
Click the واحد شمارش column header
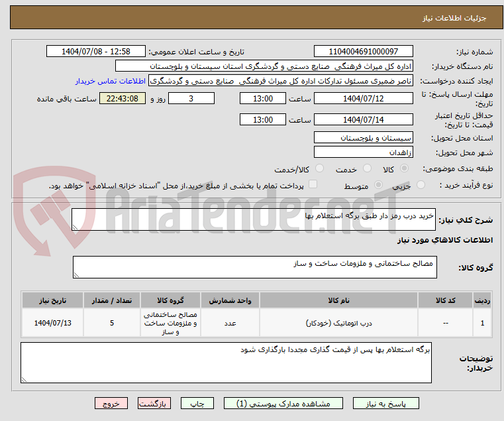[230, 300]
